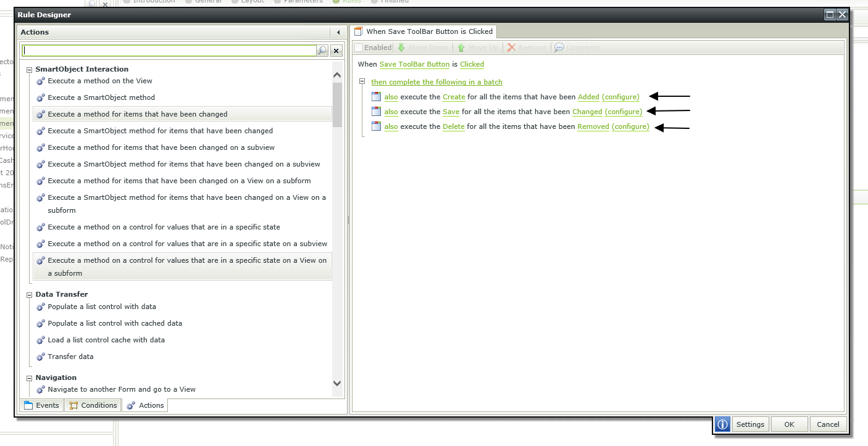Collapse the Data Transfer group
Image resolution: width=868 pixels, height=446 pixels.
click(29, 295)
